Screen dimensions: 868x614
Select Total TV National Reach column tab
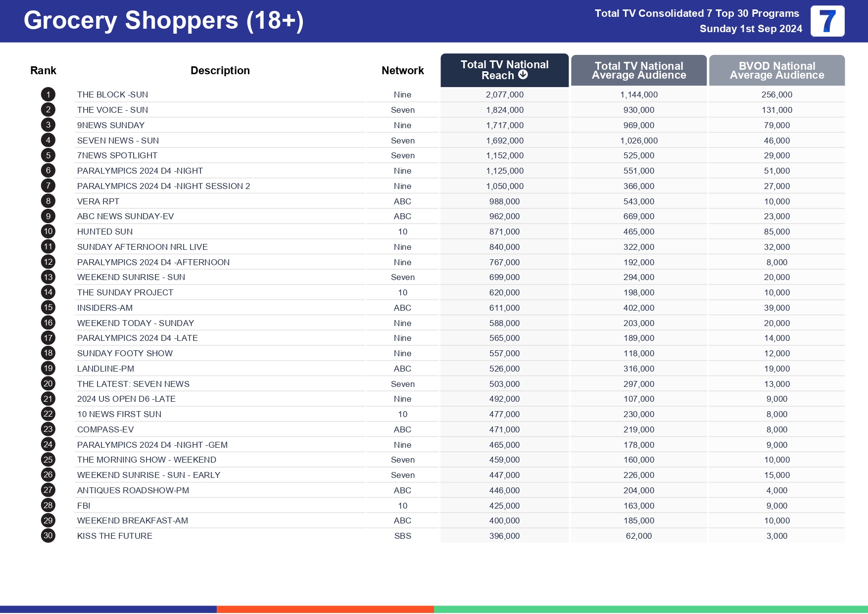[504, 70]
